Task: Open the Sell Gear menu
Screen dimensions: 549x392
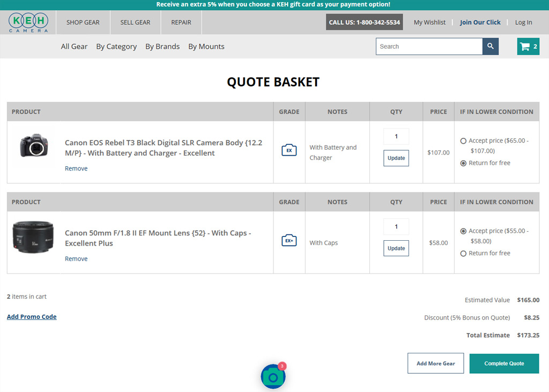Action: [135, 23]
